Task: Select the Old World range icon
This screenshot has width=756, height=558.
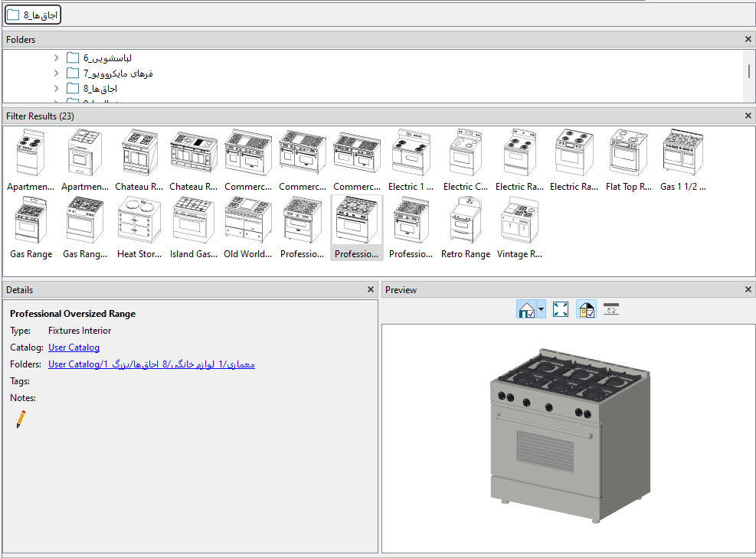Action: point(248,228)
